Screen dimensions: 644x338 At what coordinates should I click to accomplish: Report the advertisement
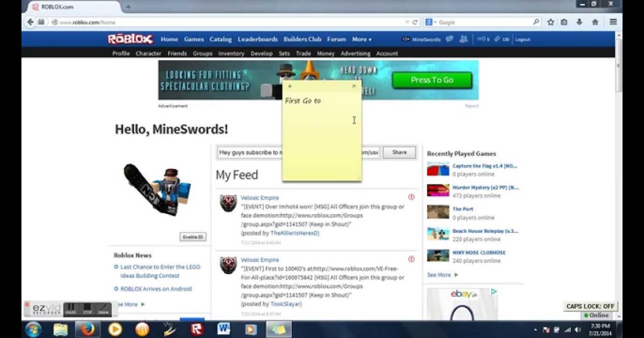click(x=472, y=106)
